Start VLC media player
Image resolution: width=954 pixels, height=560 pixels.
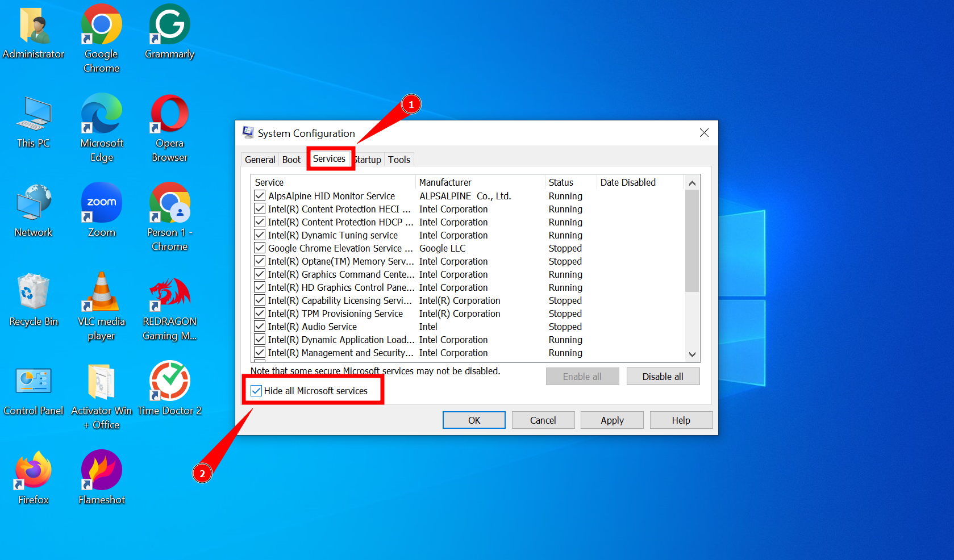click(101, 291)
